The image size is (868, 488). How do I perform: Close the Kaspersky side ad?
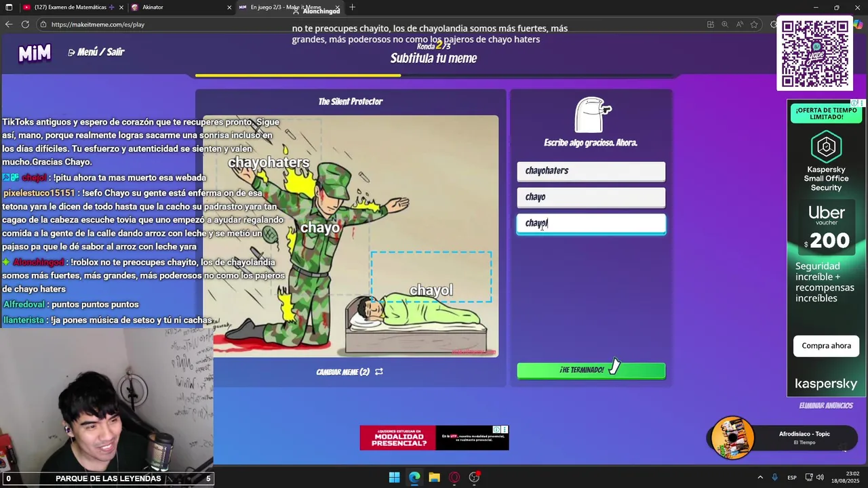862,104
